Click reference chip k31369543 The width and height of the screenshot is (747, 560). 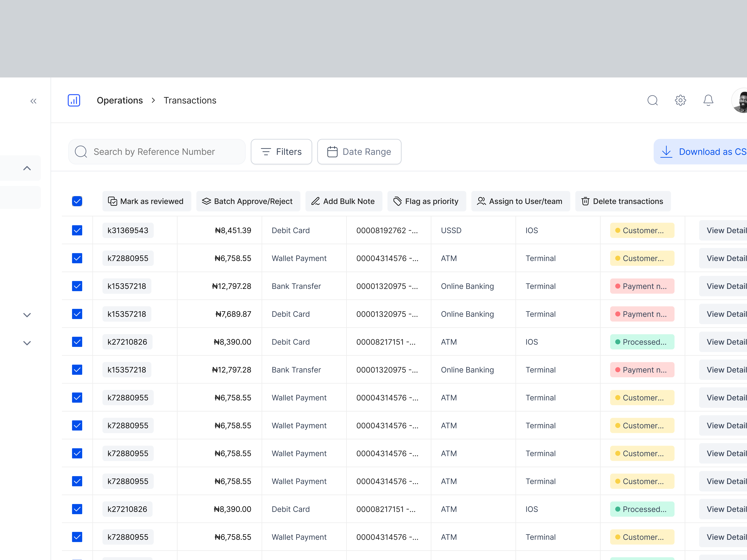click(x=128, y=231)
